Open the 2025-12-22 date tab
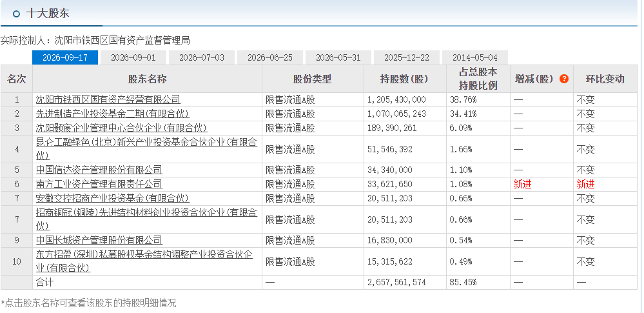The height and width of the screenshot is (313, 644). tap(407, 57)
